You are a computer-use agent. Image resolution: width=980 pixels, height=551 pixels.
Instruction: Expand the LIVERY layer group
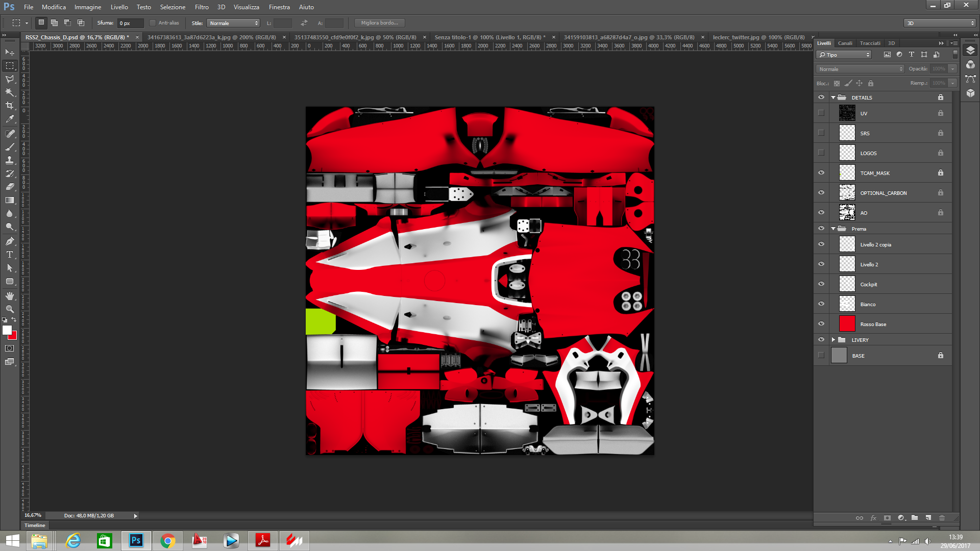(834, 340)
